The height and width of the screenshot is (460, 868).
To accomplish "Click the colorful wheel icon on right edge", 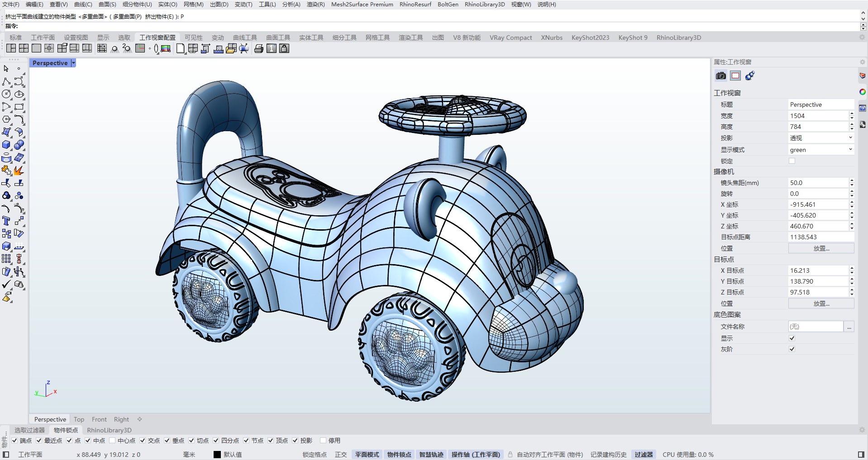I will (x=863, y=92).
